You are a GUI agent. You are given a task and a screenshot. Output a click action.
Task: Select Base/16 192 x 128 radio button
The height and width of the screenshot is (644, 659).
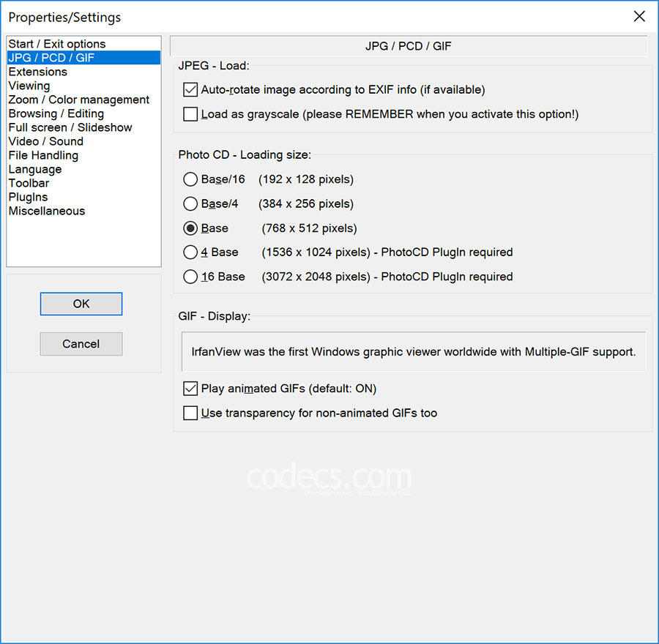190,179
